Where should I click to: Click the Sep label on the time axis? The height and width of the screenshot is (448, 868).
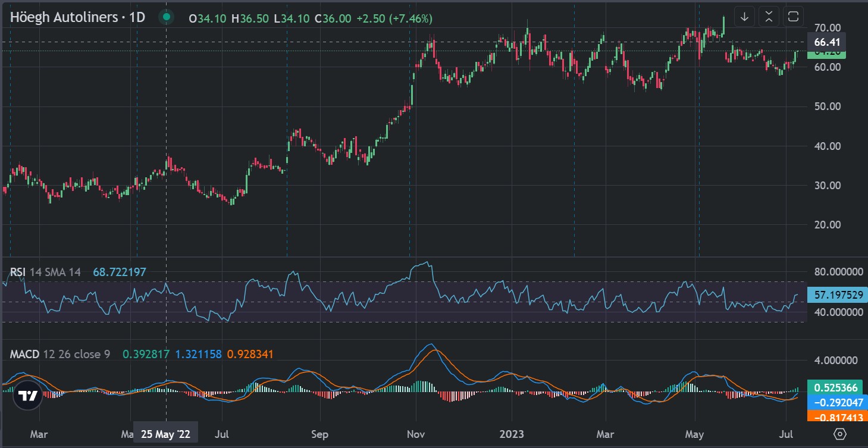coord(320,434)
